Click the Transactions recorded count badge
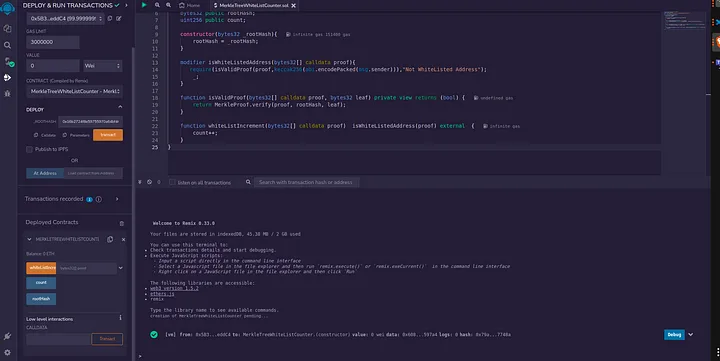The width and height of the screenshot is (720, 361). point(90,199)
